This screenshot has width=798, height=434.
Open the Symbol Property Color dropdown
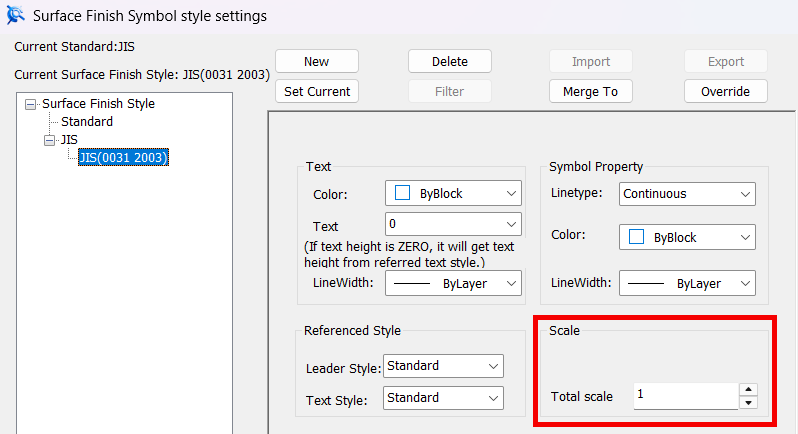click(687, 237)
